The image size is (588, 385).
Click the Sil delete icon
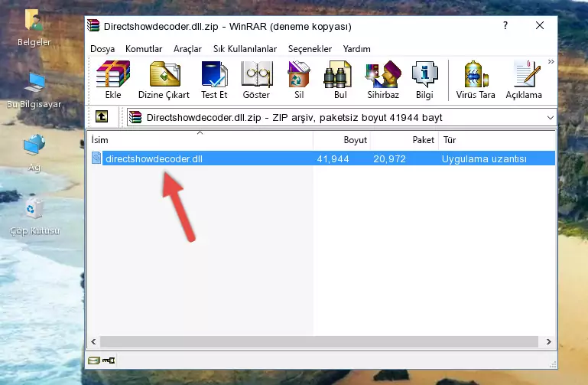click(x=299, y=80)
